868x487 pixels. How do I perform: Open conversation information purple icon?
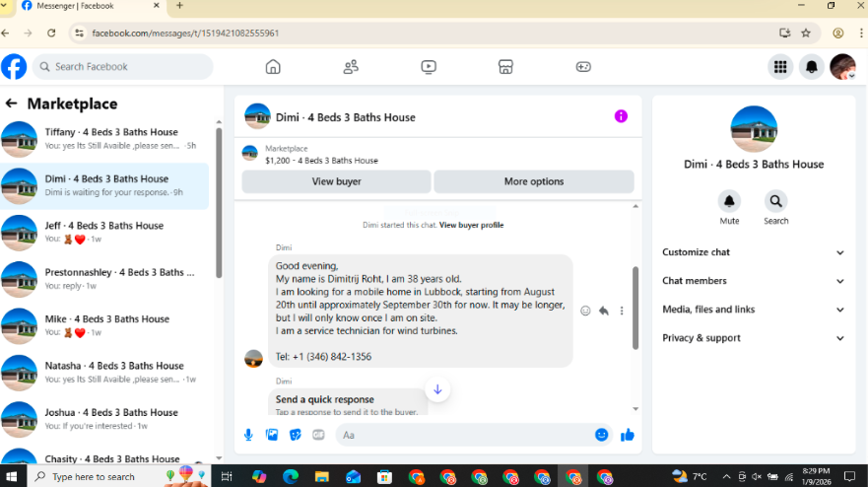pos(621,116)
